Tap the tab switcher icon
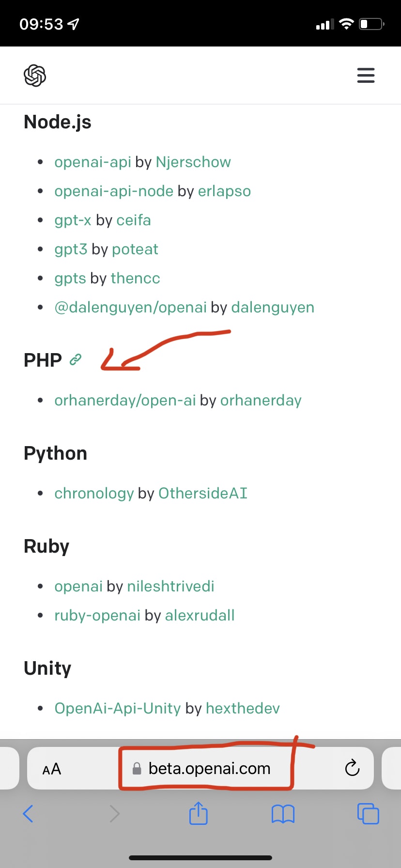The width and height of the screenshot is (401, 868). point(368,814)
